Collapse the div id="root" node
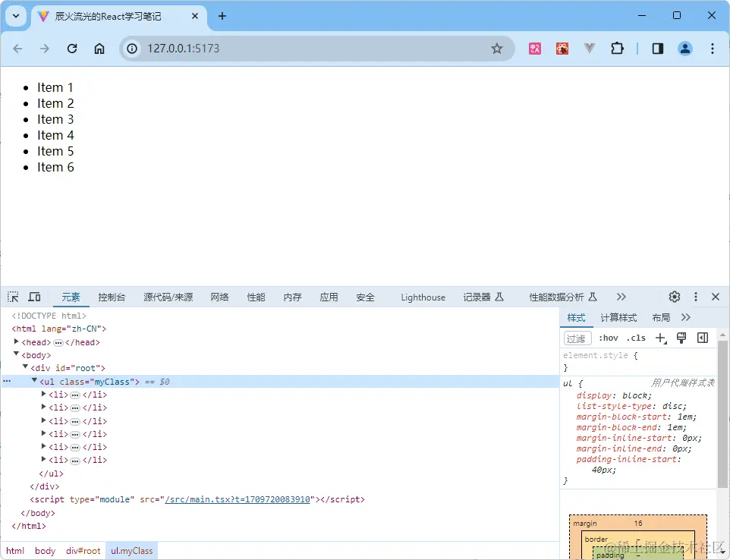 click(26, 367)
